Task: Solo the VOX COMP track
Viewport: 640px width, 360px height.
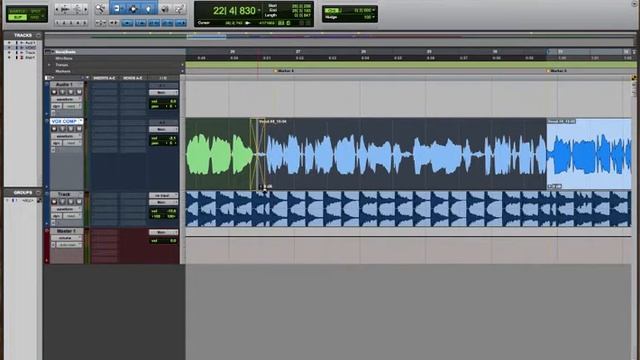Action: tap(71, 129)
